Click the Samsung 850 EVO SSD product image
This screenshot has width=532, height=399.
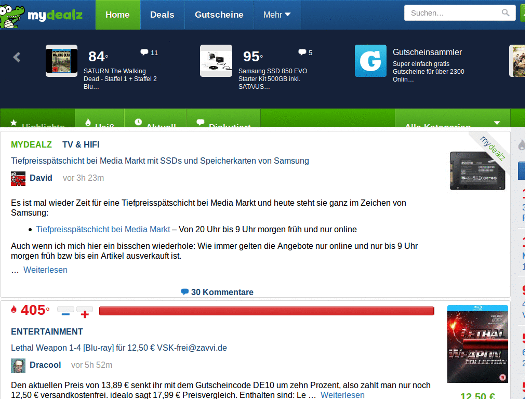(477, 170)
